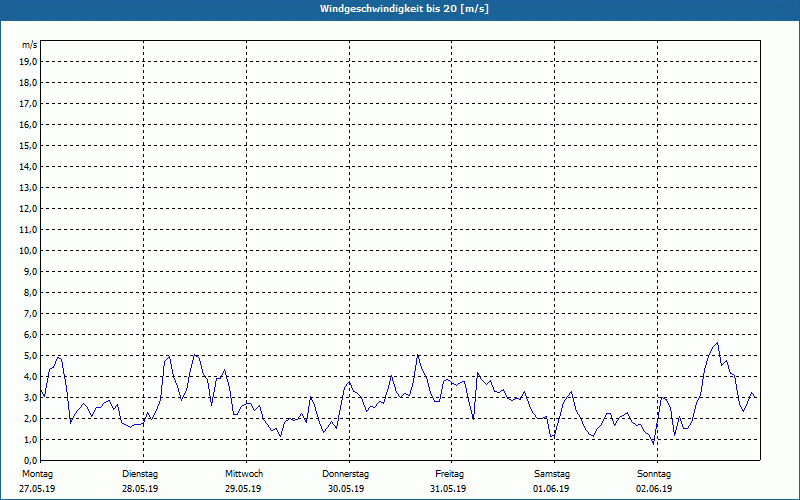This screenshot has height=500, width=800.
Task: Select the 2,0 axis value
Action: point(30,418)
